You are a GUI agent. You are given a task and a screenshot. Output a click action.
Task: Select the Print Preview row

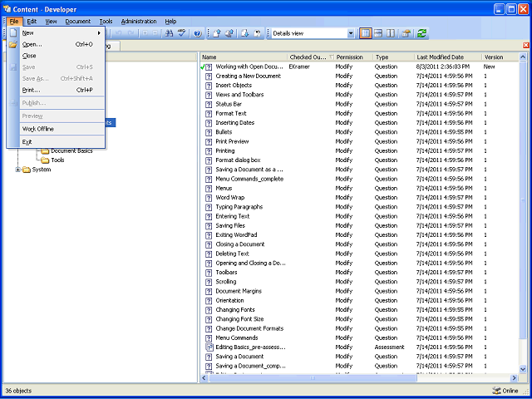pyautogui.click(x=359, y=141)
